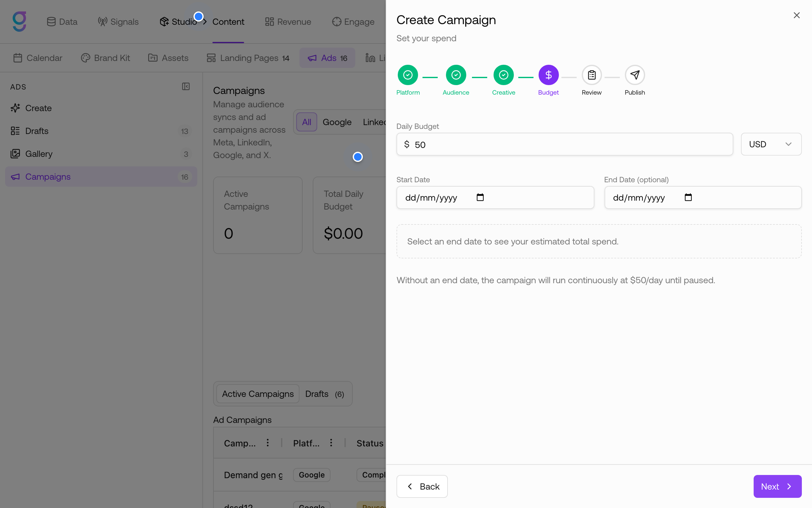The width and height of the screenshot is (812, 508).
Task: Open Create in the Ads sidebar
Action: pyautogui.click(x=101, y=108)
